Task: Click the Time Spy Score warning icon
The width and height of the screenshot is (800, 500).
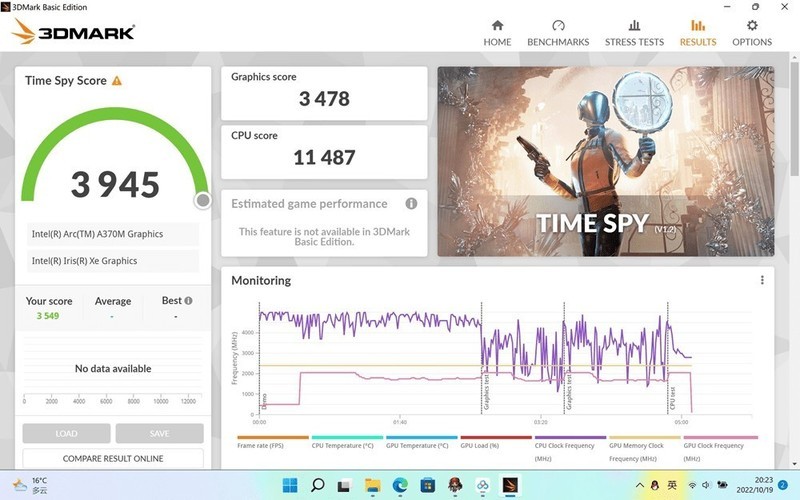Action: pyautogui.click(x=117, y=81)
